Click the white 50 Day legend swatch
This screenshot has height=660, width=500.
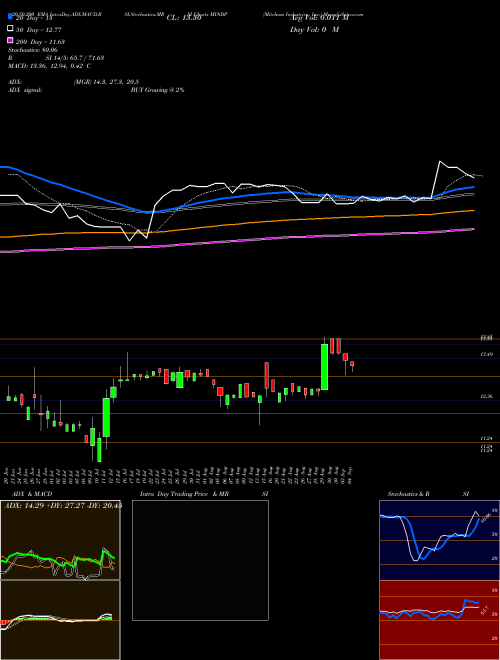[x=10, y=29]
